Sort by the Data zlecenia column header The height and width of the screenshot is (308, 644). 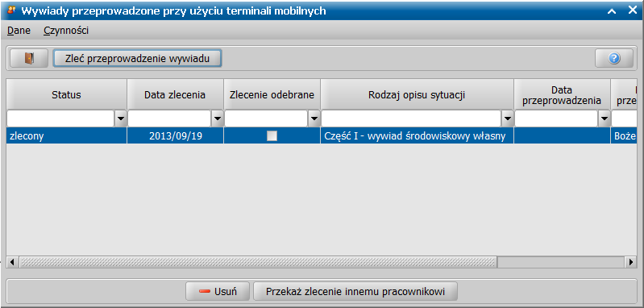175,95
